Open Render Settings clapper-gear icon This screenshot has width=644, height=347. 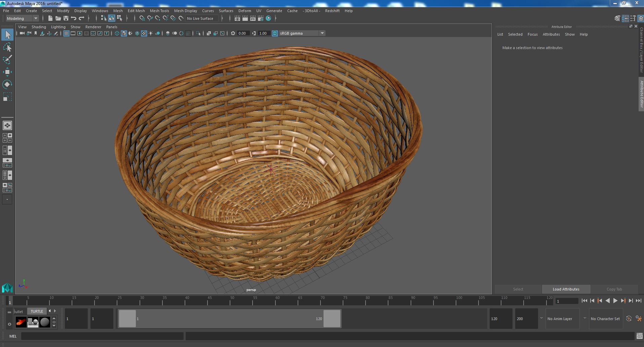(261, 18)
